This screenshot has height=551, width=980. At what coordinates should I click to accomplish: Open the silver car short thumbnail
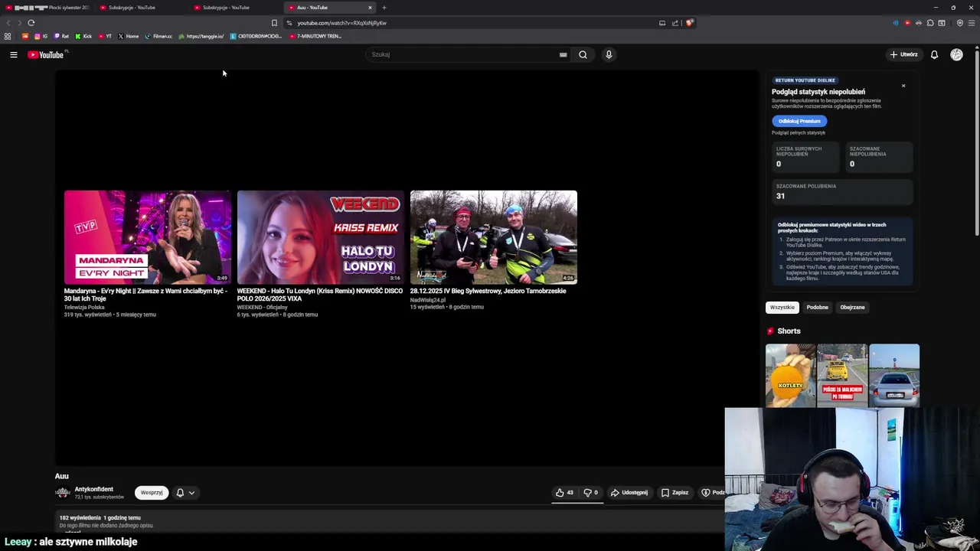point(894,375)
